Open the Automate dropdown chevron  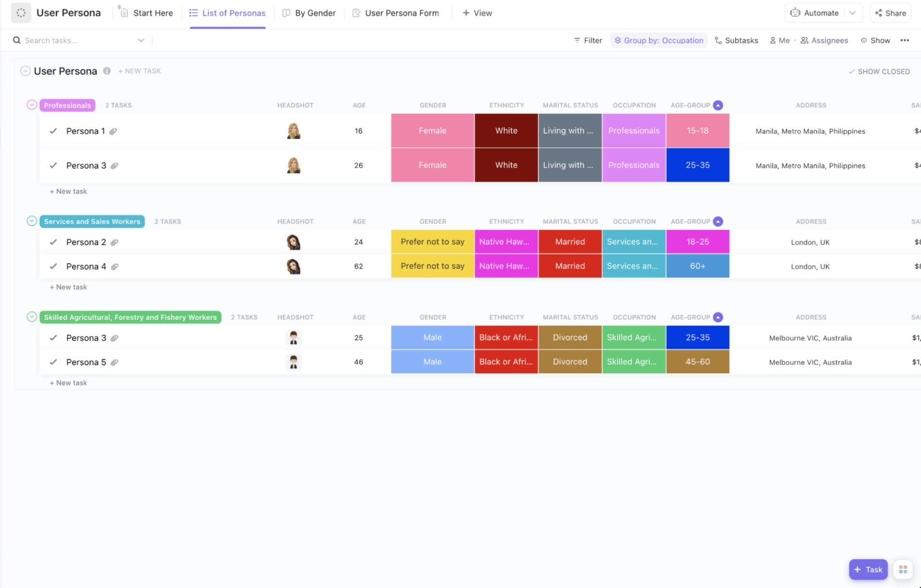click(x=853, y=13)
